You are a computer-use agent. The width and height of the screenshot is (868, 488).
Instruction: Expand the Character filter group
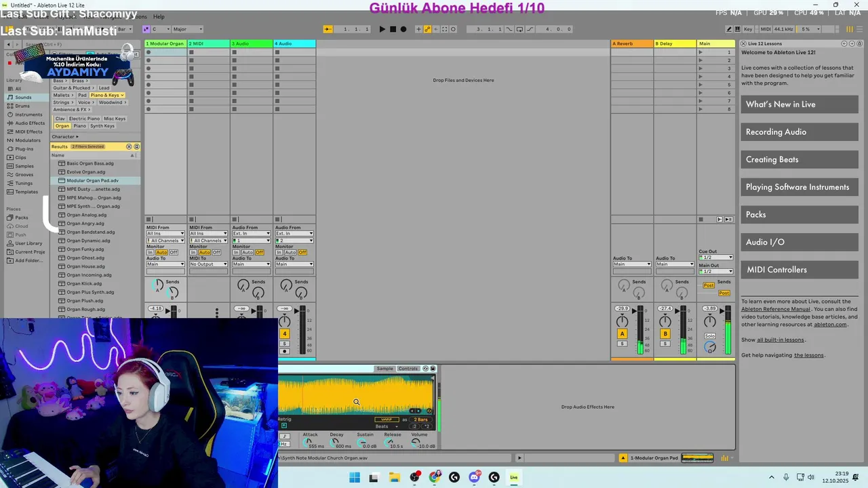point(65,137)
